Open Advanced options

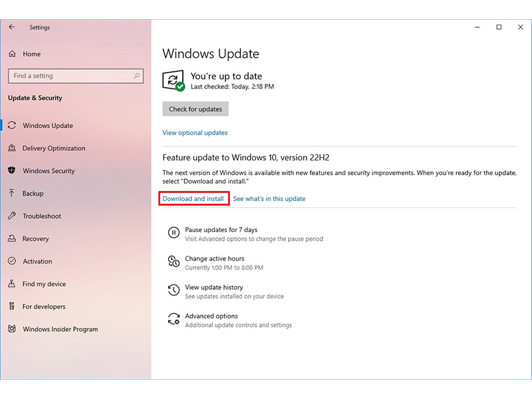(211, 316)
